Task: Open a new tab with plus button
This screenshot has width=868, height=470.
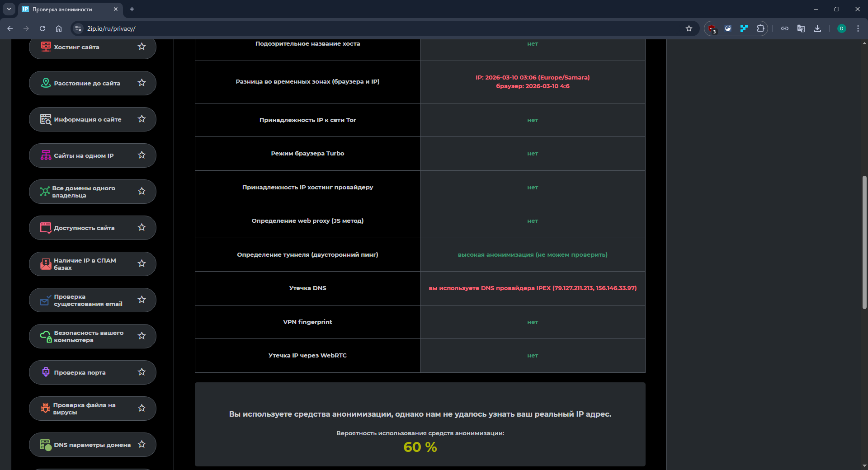Action: point(132,9)
